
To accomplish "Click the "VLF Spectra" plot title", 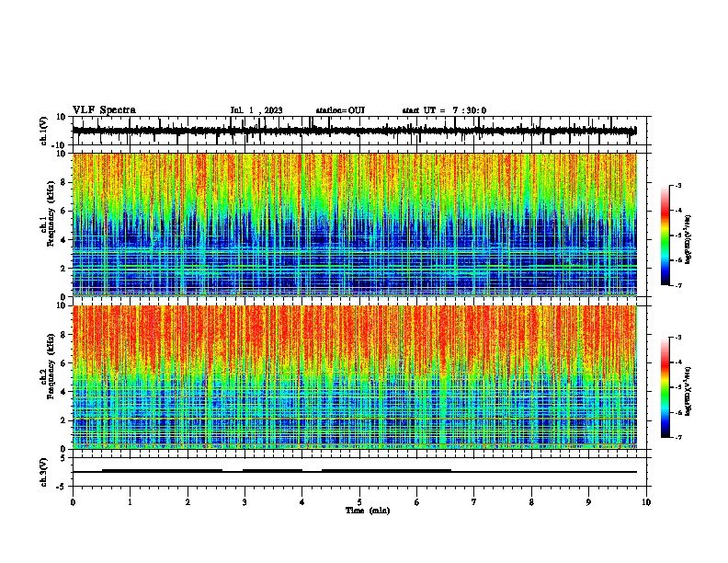I will click(105, 110).
